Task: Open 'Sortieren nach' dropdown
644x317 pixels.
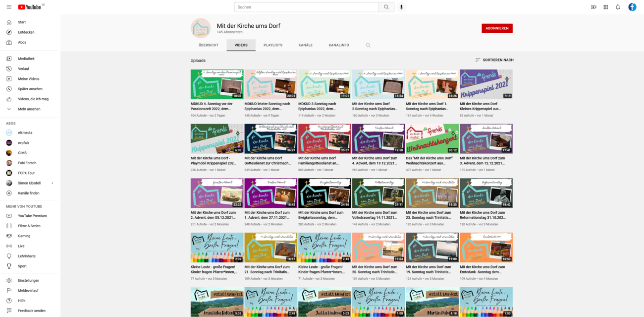Action: (x=494, y=60)
